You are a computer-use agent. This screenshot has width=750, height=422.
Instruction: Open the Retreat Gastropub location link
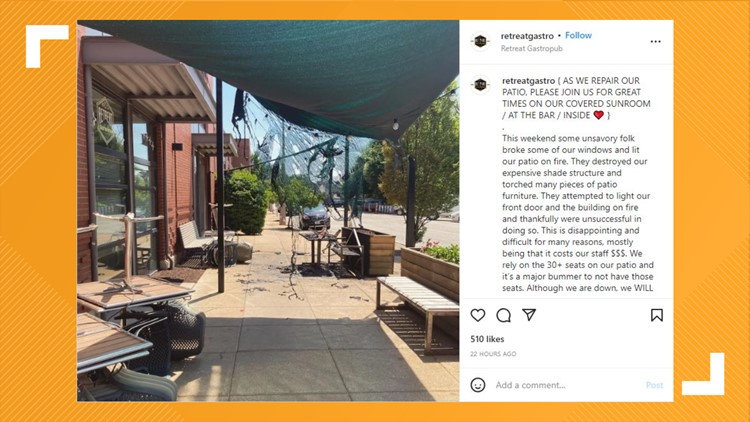pyautogui.click(x=531, y=48)
